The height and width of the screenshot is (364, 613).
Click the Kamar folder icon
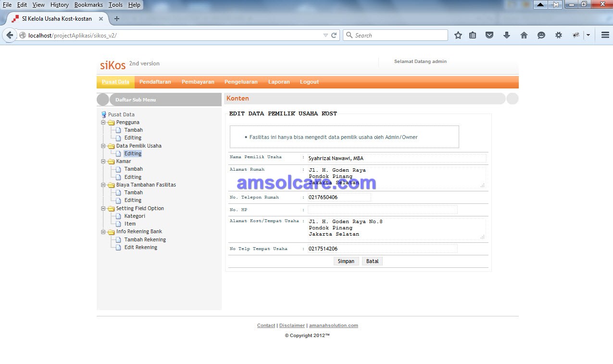tap(111, 161)
